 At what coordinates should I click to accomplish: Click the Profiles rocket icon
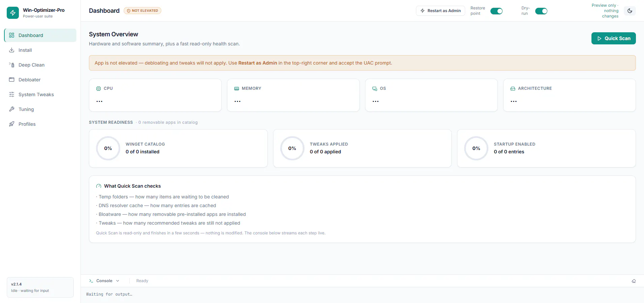(x=11, y=124)
